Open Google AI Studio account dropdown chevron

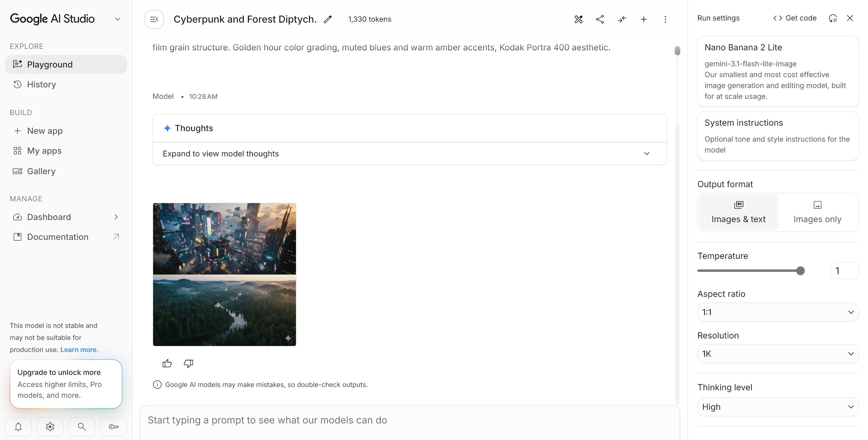tap(117, 19)
